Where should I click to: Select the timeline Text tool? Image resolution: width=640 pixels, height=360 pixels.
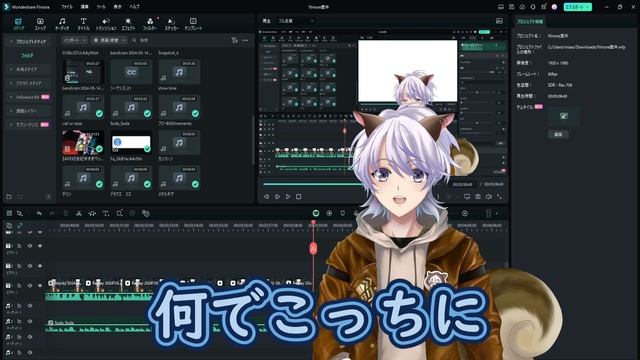(x=106, y=213)
